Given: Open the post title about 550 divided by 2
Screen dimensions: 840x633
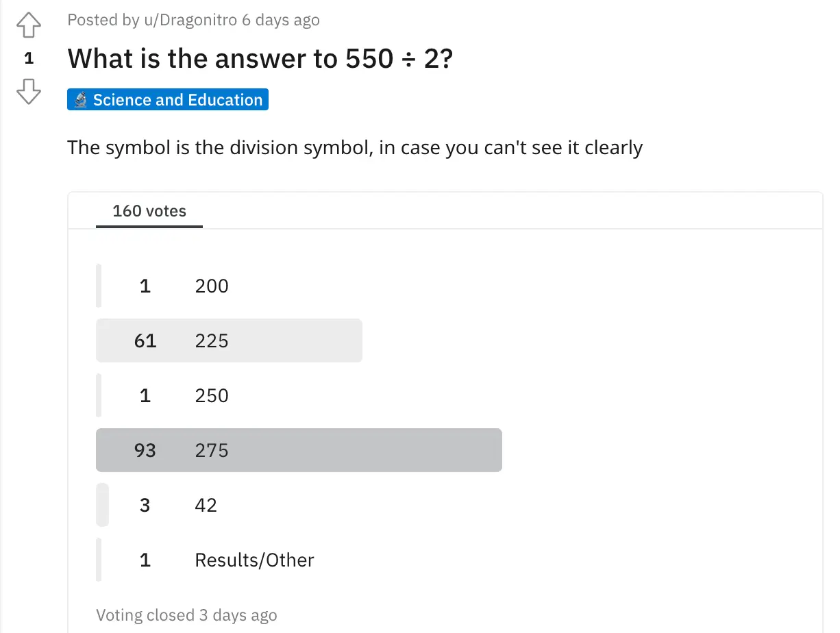Looking at the screenshot, I should (259, 58).
